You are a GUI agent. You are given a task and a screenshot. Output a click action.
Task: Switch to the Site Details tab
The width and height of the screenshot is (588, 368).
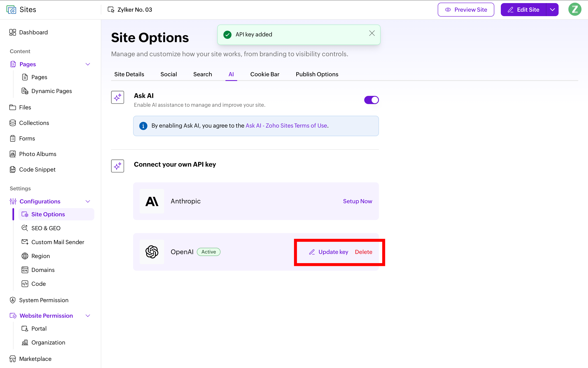pos(129,74)
